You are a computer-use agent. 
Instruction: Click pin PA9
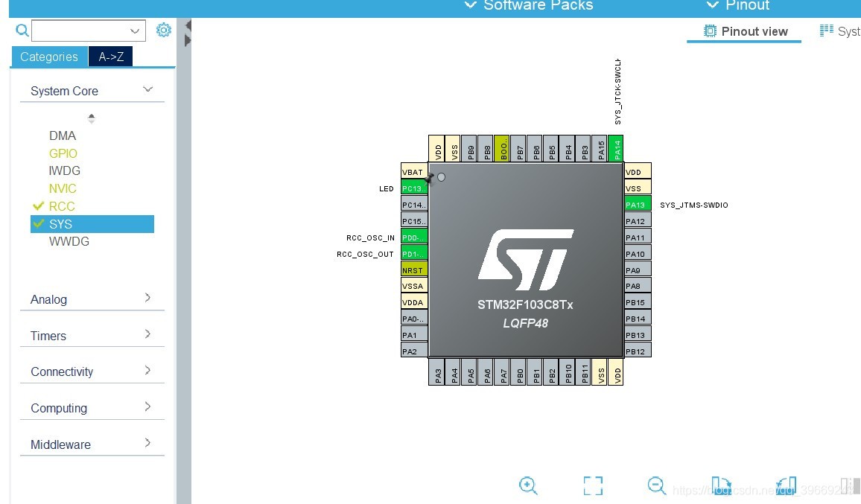tap(638, 269)
